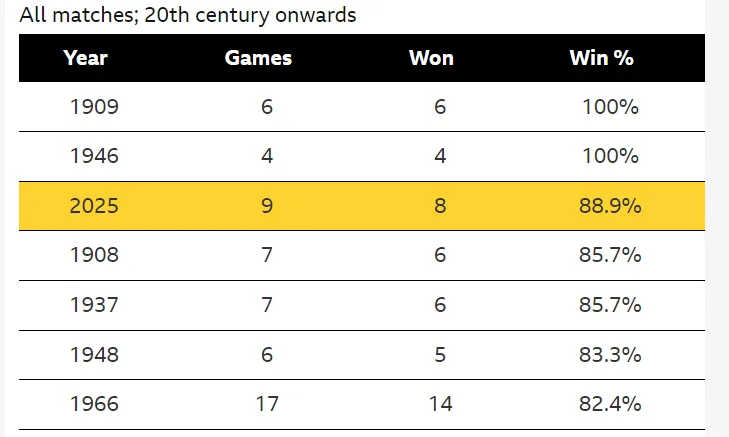Image resolution: width=729 pixels, height=437 pixels.
Task: Click the 17 games value for 1966
Action: click(266, 404)
